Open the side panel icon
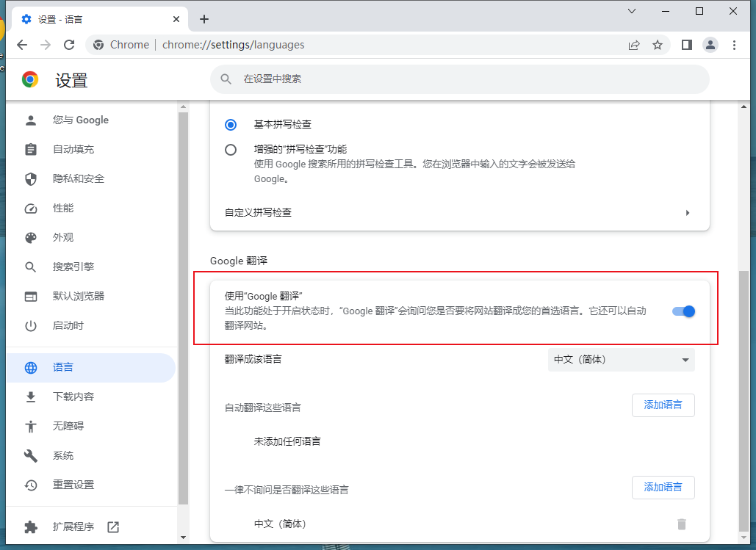 point(686,45)
